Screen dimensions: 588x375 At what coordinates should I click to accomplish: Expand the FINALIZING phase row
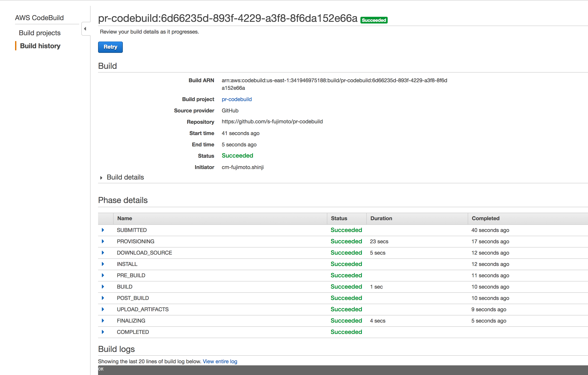103,320
